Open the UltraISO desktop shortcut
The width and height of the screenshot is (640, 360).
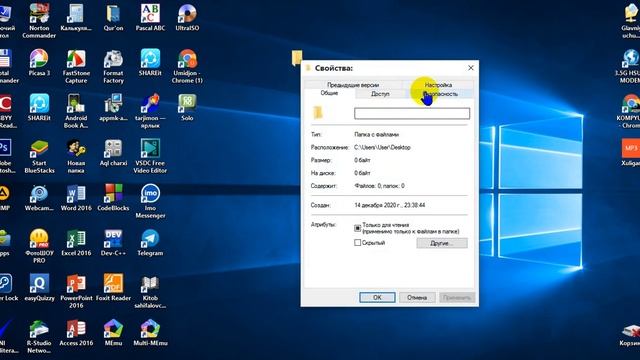pos(187,18)
